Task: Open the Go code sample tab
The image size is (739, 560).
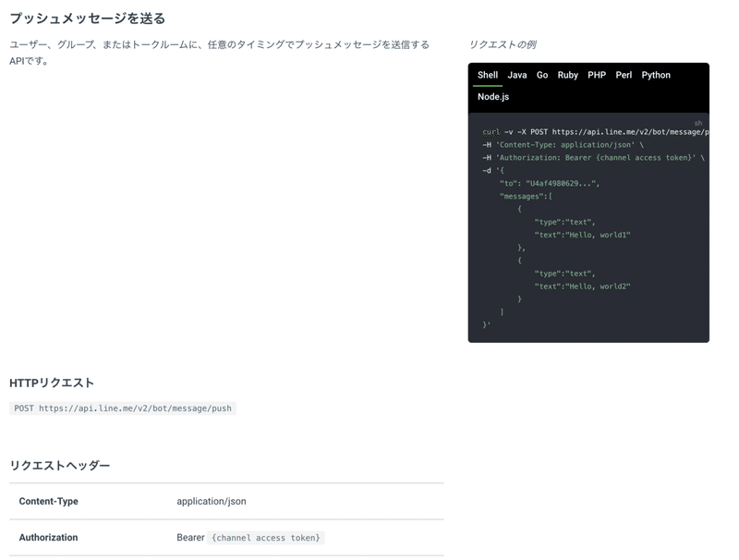Action: pyautogui.click(x=542, y=75)
